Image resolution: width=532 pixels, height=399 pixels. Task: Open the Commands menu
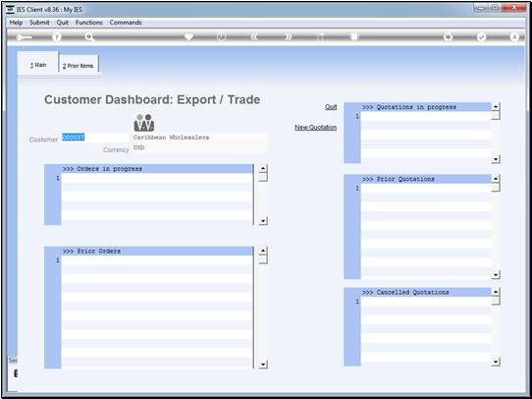[126, 23]
